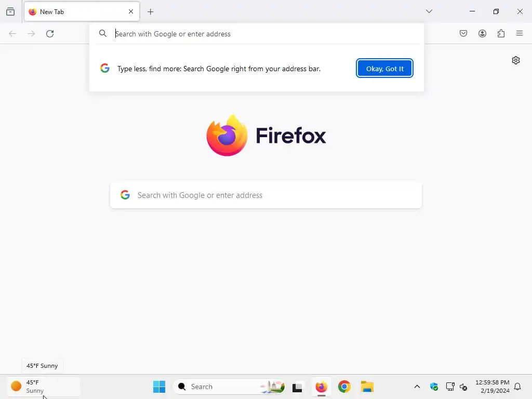The width and height of the screenshot is (532, 399).
Task: Open a new tab with plus button
Action: pyautogui.click(x=150, y=12)
